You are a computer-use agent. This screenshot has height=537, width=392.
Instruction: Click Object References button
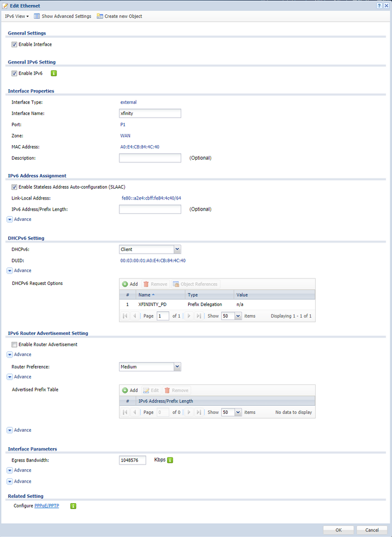[196, 284]
